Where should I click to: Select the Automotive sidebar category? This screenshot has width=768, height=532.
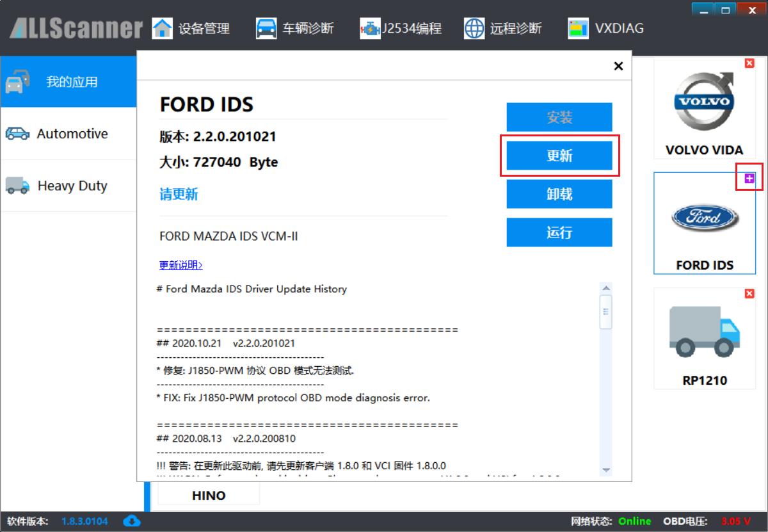[68, 134]
